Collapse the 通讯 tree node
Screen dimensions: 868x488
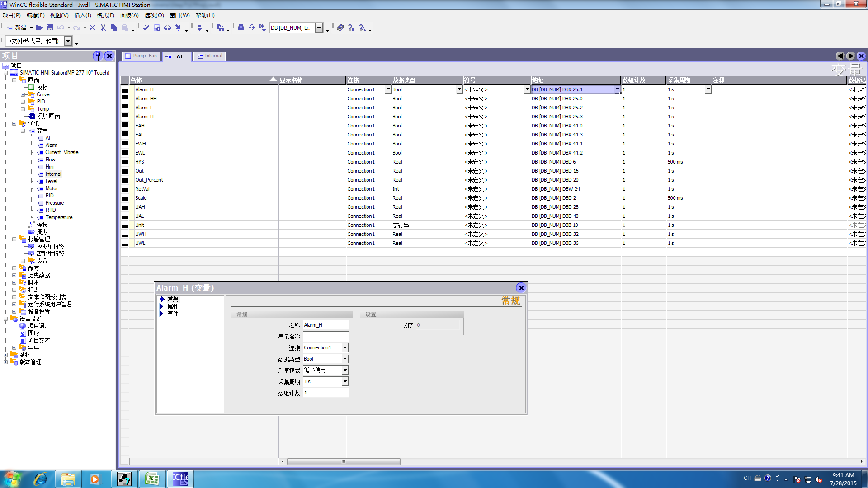pyautogui.click(x=14, y=123)
